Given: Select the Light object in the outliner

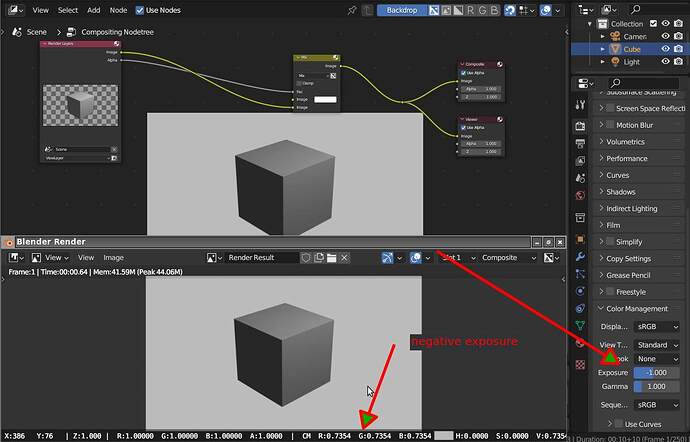Looking at the screenshot, I should [x=631, y=62].
